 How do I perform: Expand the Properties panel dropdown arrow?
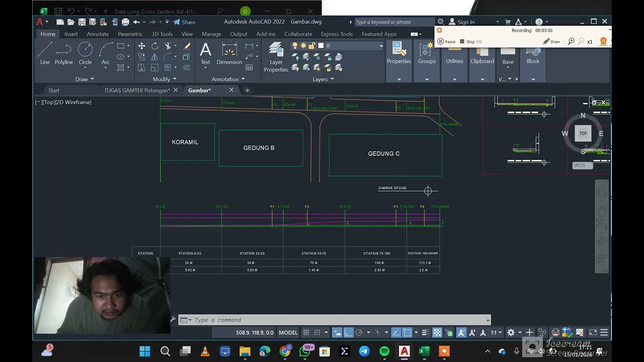point(399,79)
